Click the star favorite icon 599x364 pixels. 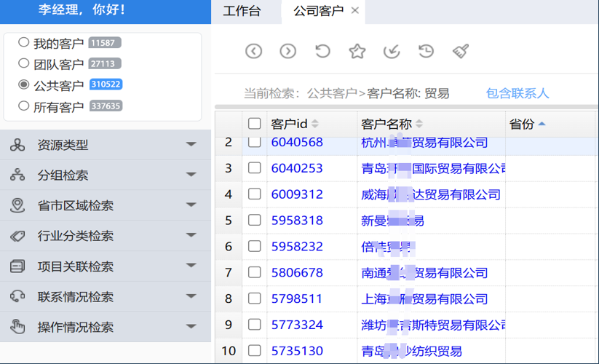tap(357, 51)
